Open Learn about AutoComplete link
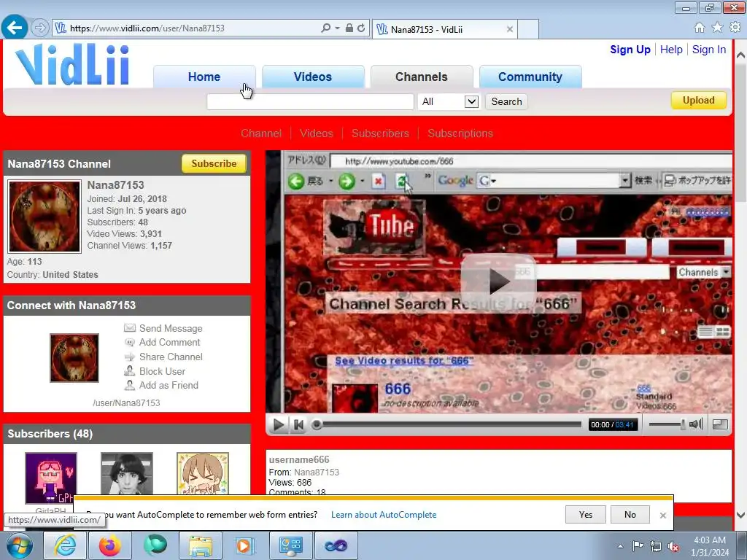 [384, 515]
